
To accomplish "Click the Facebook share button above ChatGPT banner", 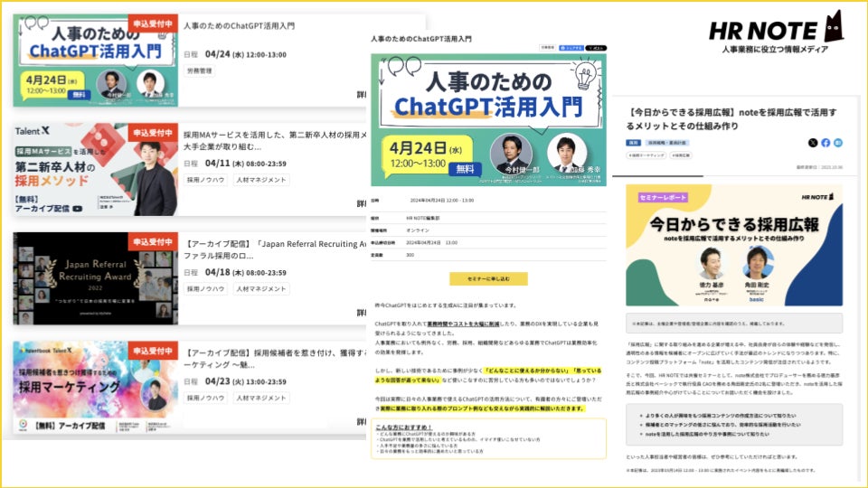I will point(571,48).
